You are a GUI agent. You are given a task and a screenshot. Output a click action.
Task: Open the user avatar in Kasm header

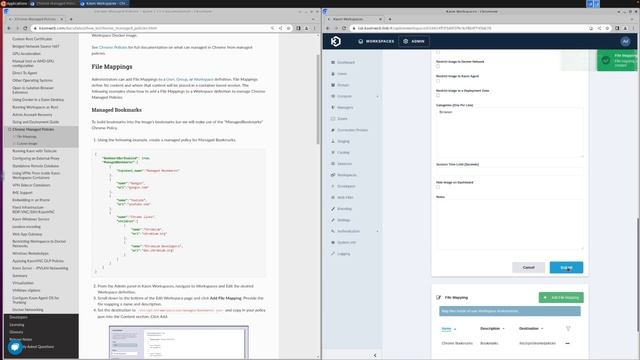tap(625, 41)
